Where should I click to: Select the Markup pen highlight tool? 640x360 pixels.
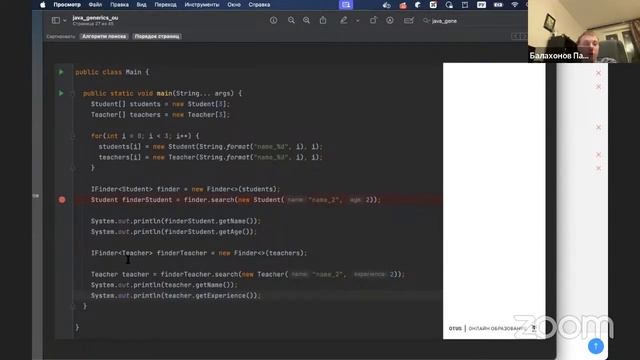(x=344, y=20)
